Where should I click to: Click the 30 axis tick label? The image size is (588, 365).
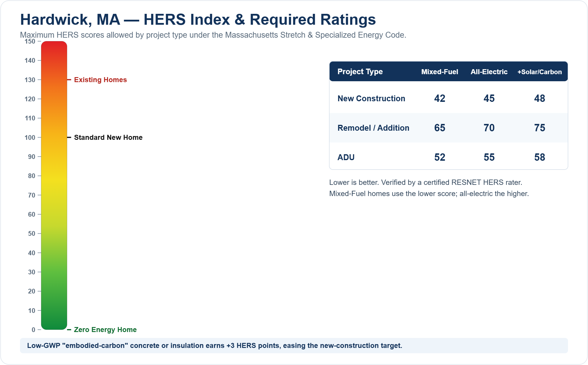point(32,272)
